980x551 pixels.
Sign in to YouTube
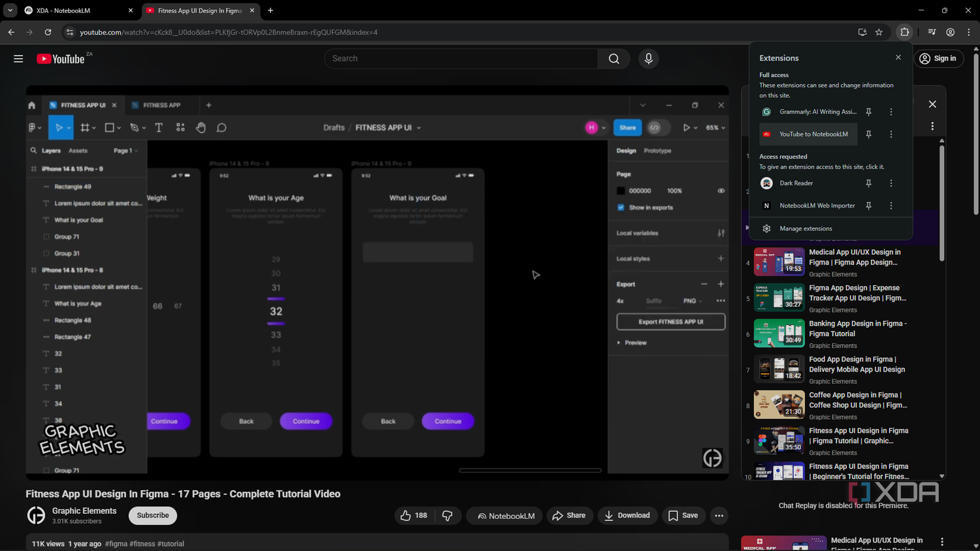(x=938, y=59)
